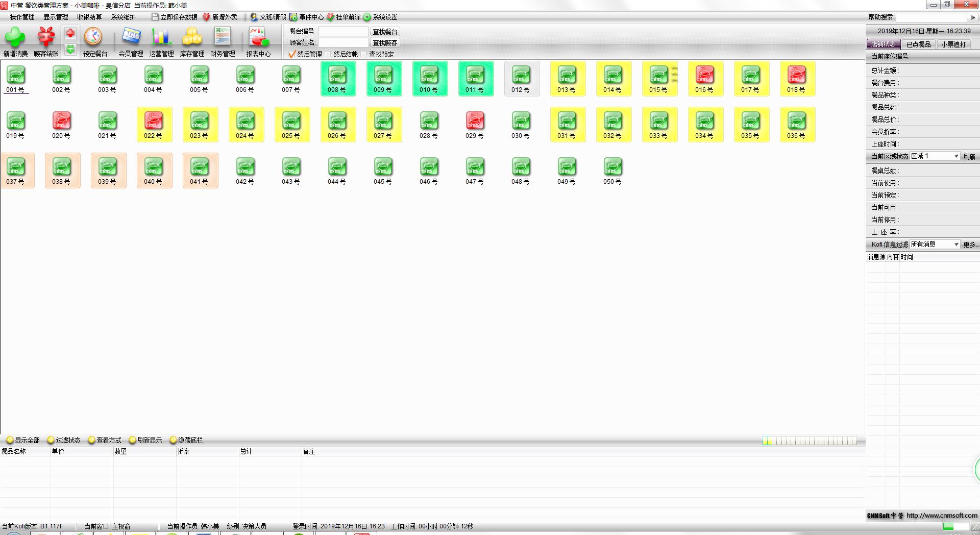
Task: Open the 所有消息 message filter dropdown
Action: [x=935, y=245]
